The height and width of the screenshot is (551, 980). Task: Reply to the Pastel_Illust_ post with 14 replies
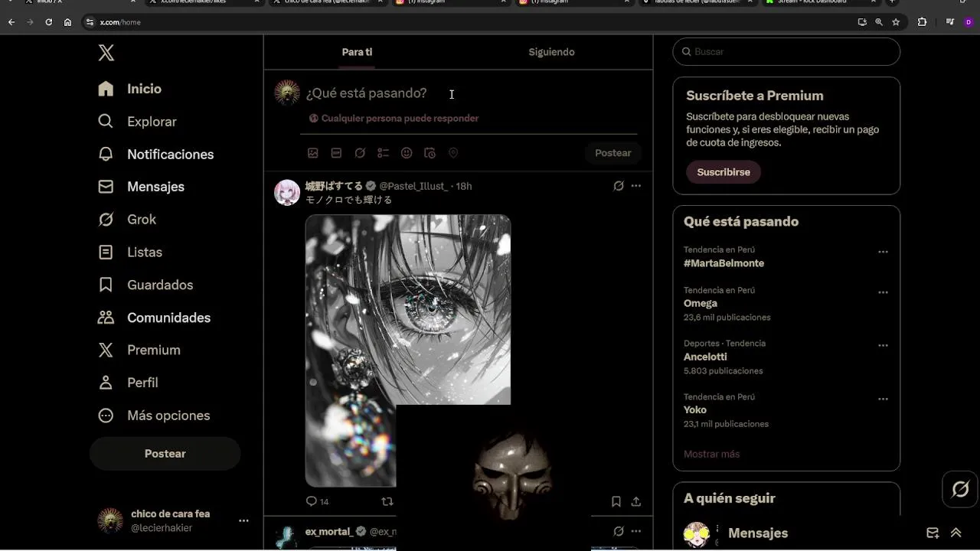317,501
